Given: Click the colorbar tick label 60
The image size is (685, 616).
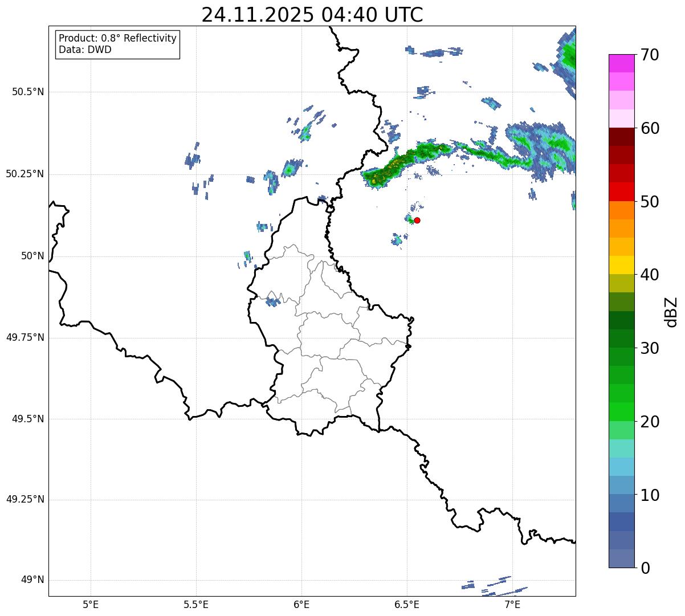Looking at the screenshot, I should 650,128.
